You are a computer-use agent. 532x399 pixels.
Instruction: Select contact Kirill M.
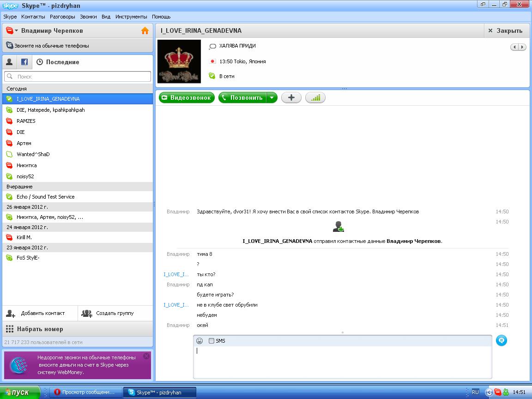pos(78,237)
